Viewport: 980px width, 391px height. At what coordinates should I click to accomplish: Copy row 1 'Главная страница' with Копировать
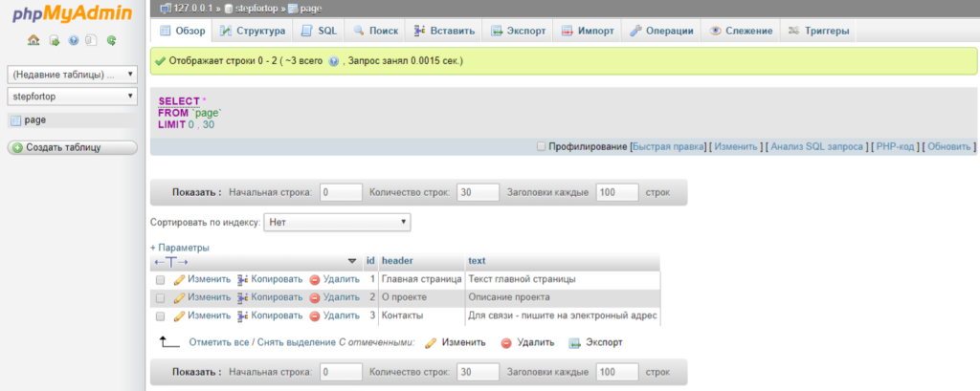pyautogui.click(x=270, y=279)
